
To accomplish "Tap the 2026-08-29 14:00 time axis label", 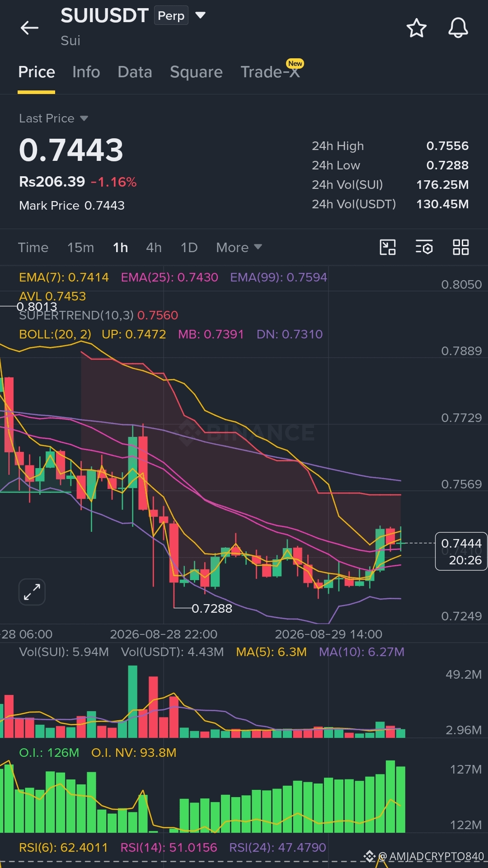I will (x=328, y=634).
